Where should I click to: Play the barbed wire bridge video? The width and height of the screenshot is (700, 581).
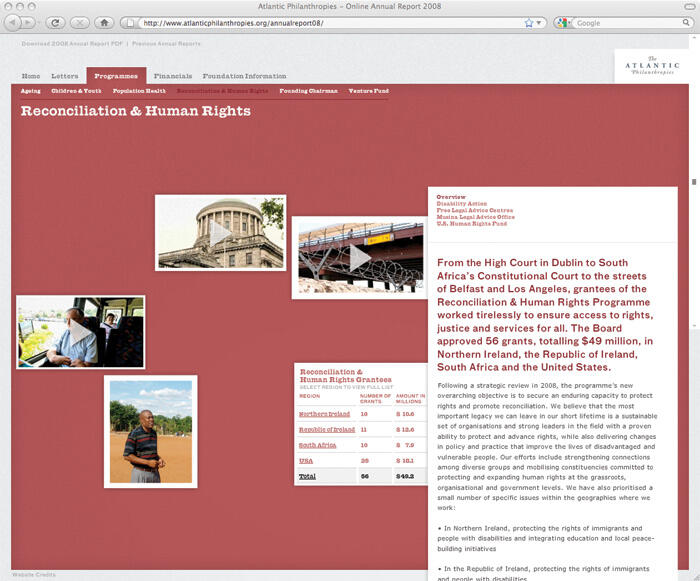click(x=360, y=258)
